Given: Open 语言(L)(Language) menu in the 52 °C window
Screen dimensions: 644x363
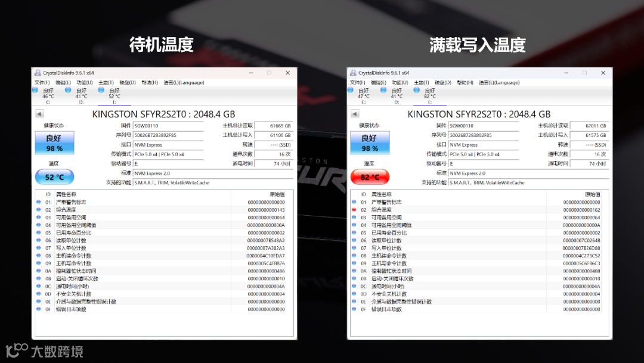Looking at the screenshot, I should (x=184, y=82).
